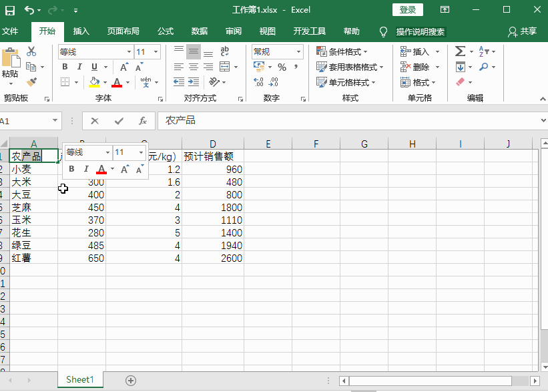Click the 共享 share button

point(522,31)
